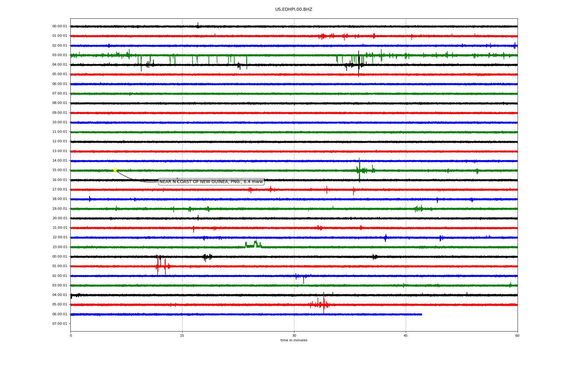Click the 20:00:01 row label

coord(60,218)
